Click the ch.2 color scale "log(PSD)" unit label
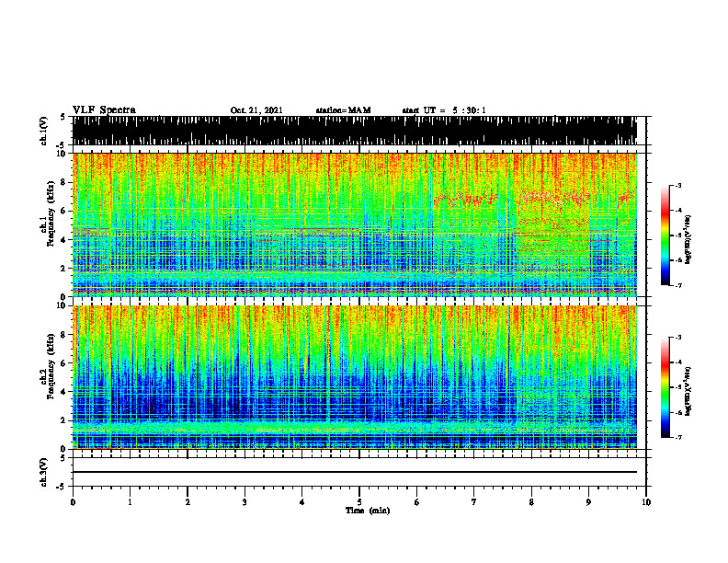 click(688, 391)
